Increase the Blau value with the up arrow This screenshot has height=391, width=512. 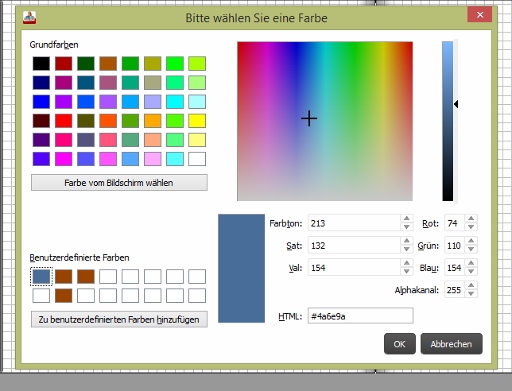tap(471, 263)
